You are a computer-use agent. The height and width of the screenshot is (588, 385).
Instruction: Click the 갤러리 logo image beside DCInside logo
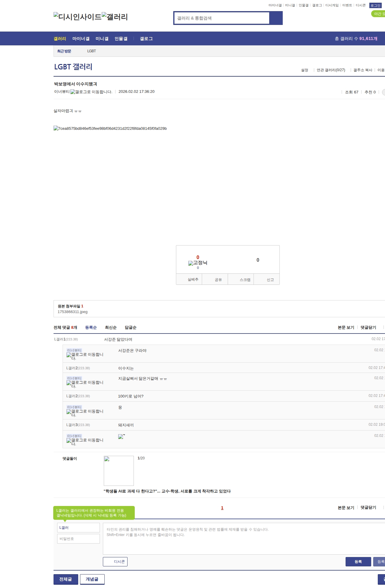pyautogui.click(x=115, y=17)
